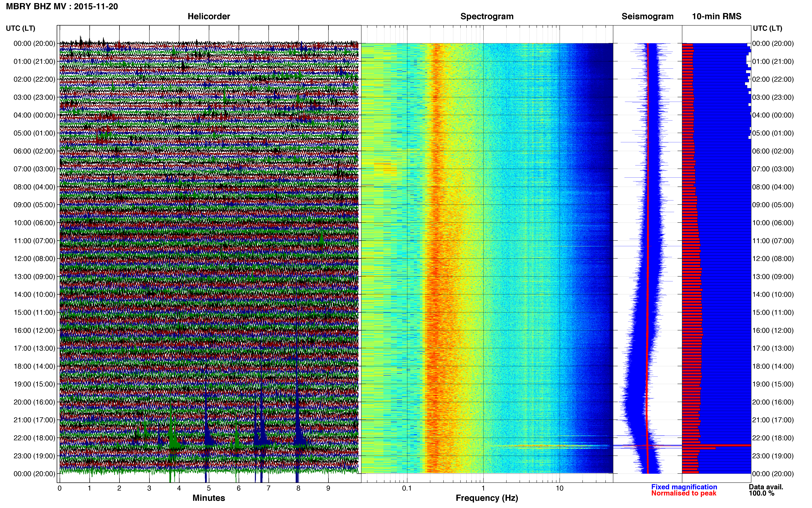Click the orange event streak in the spectrogram
This screenshot has height=508, width=812.
551,446
